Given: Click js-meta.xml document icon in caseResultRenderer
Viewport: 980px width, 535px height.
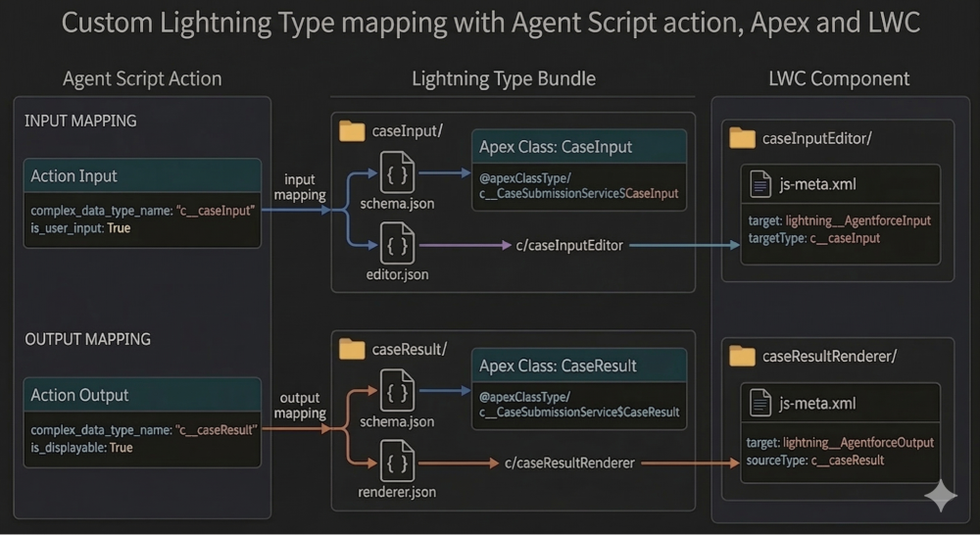Looking at the screenshot, I should pyautogui.click(x=760, y=403).
